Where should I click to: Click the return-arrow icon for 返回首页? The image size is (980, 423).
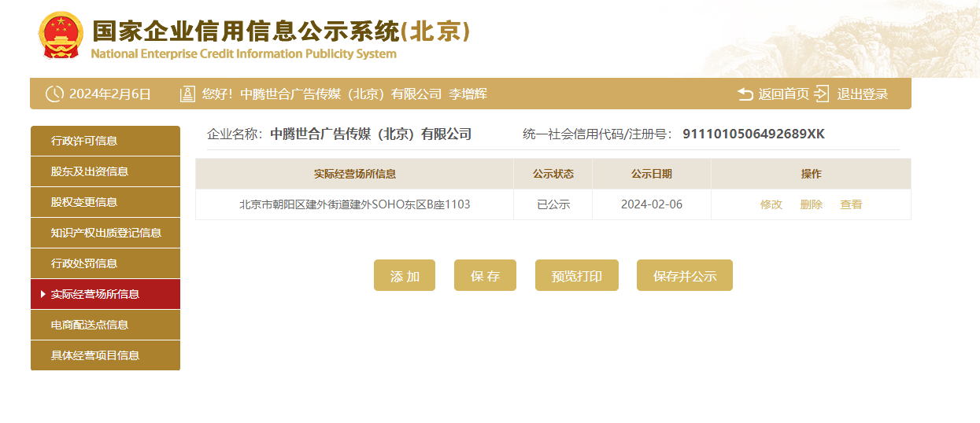tap(745, 94)
